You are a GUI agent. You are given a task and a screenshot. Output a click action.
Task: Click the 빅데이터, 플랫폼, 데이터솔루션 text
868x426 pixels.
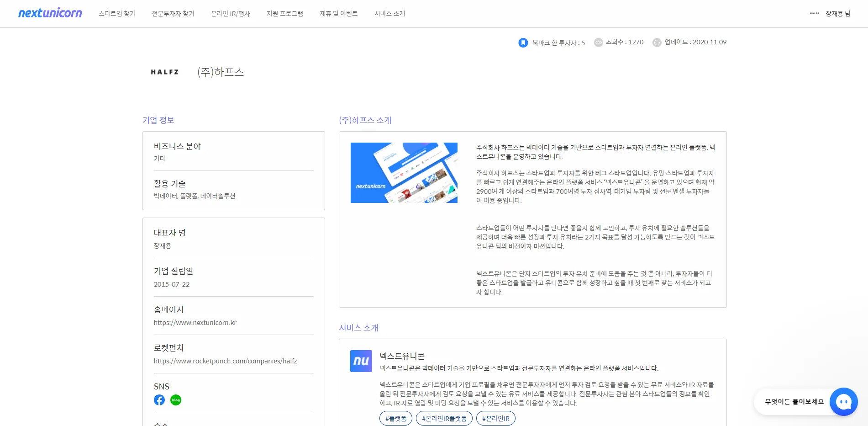tap(195, 196)
